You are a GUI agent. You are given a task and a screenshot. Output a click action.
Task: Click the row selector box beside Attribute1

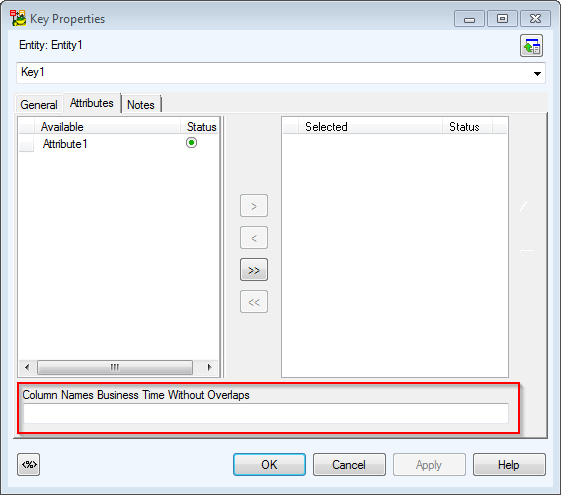tap(26, 144)
